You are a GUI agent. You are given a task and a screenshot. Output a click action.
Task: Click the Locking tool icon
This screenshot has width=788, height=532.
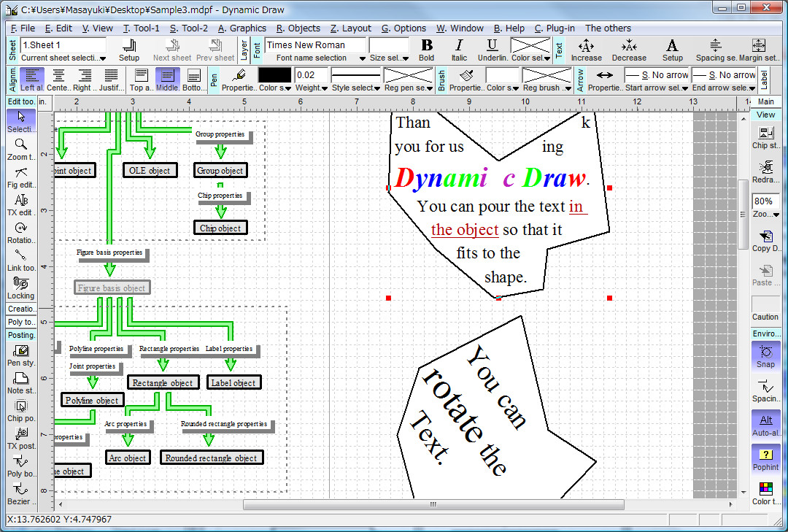[21, 288]
